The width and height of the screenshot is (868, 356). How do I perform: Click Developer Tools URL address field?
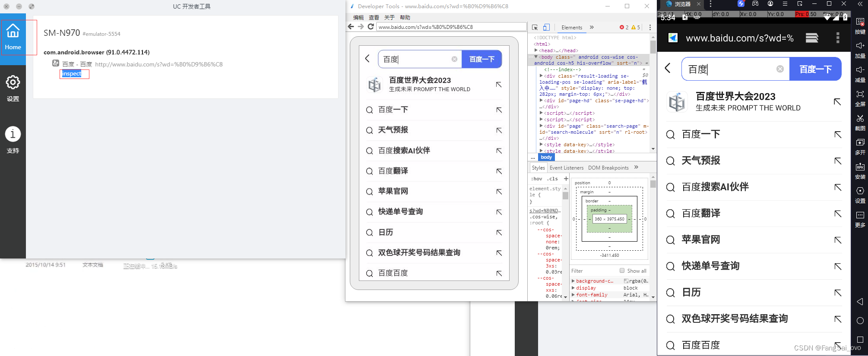coord(451,27)
